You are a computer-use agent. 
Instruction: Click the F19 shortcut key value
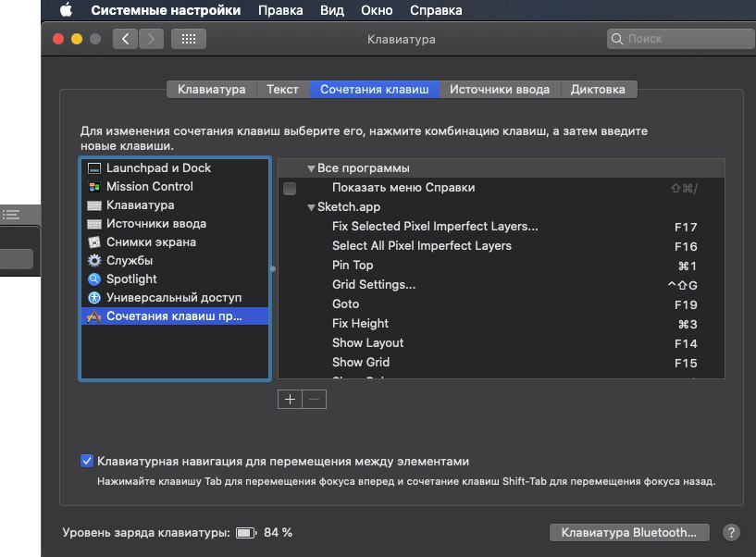pyautogui.click(x=686, y=304)
